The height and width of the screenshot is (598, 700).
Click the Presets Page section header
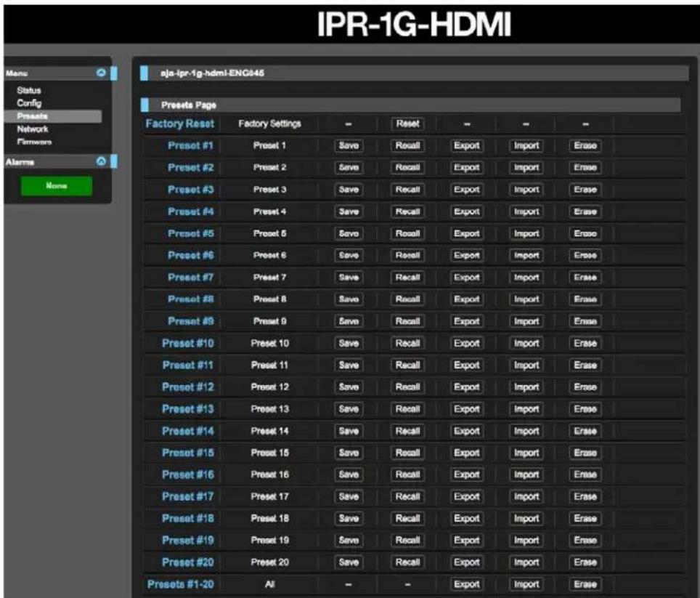click(x=188, y=105)
